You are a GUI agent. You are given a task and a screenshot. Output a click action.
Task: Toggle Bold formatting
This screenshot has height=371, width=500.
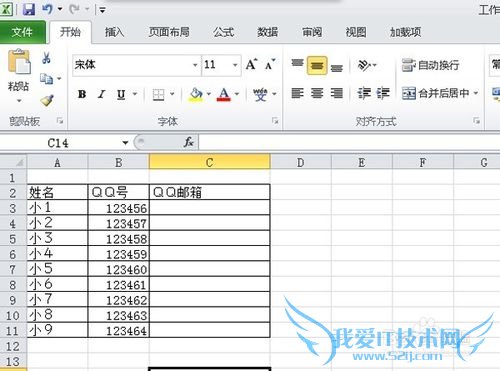pos(82,94)
